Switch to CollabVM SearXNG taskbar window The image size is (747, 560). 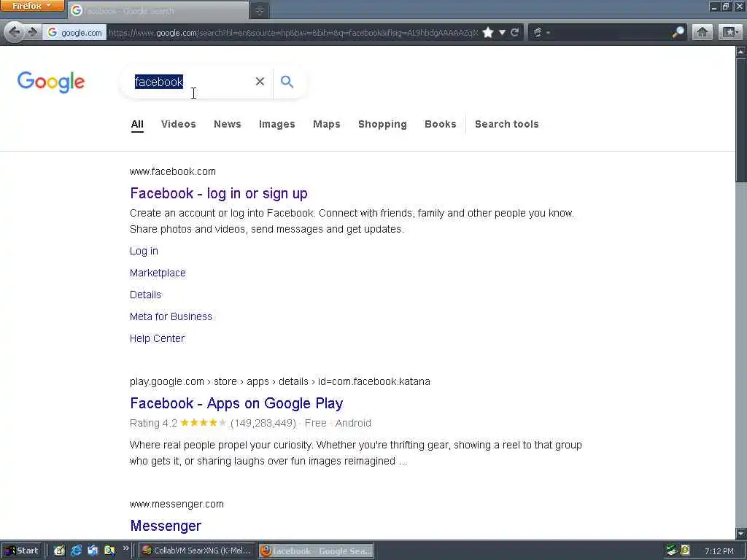coord(197,551)
